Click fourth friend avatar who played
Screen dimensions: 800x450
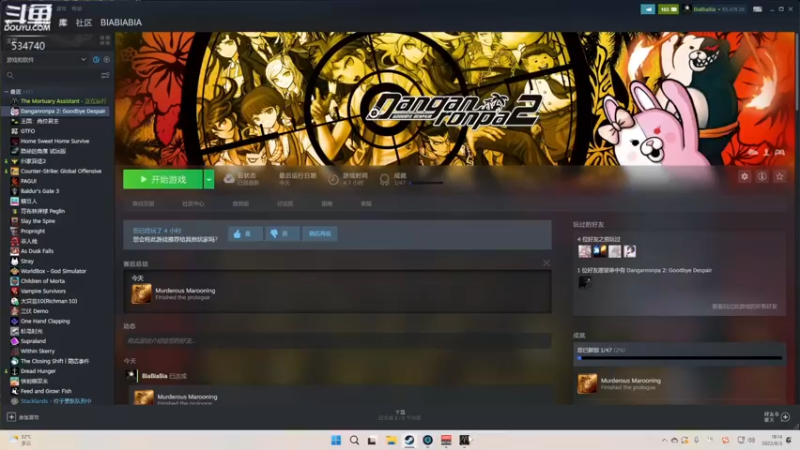coord(630,251)
